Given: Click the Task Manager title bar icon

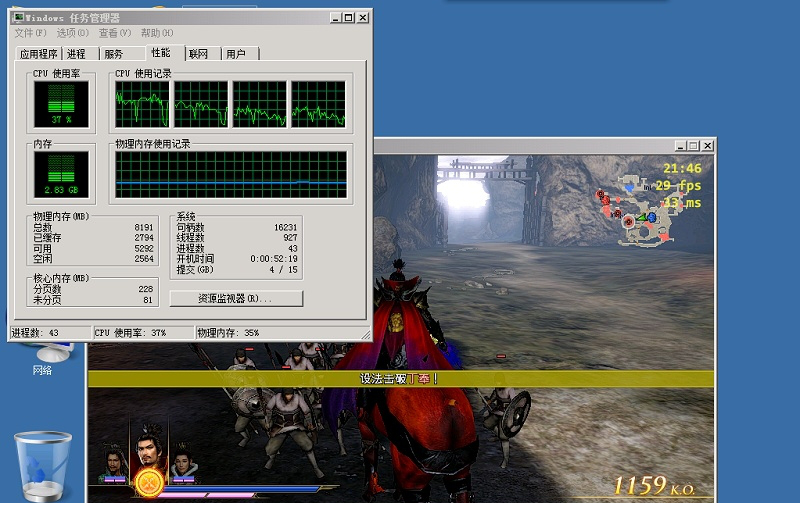Looking at the screenshot, I should 18,18.
